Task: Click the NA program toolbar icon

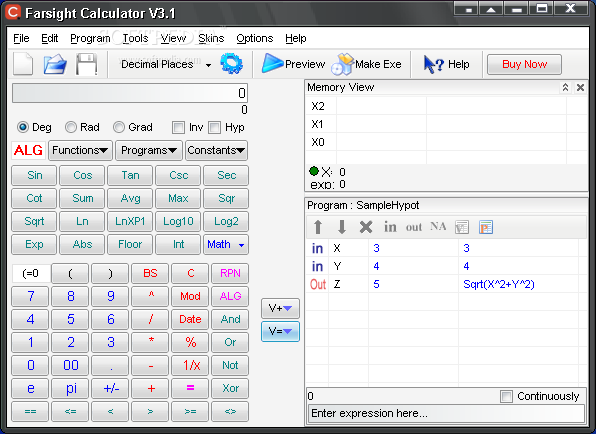Action: point(438,227)
